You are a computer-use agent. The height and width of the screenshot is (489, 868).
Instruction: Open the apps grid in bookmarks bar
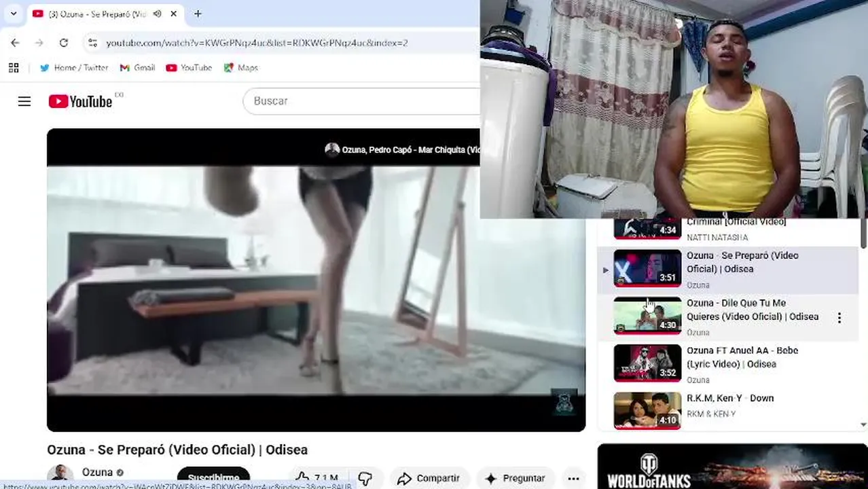tap(14, 68)
